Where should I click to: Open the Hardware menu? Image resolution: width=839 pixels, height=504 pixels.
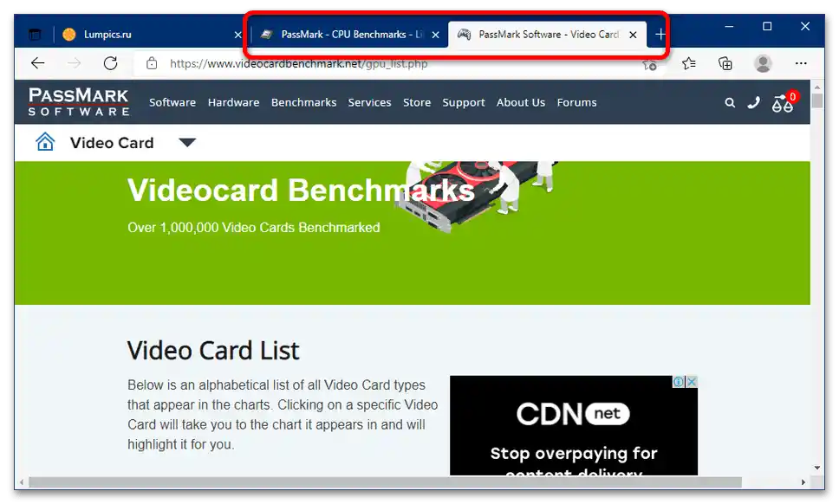pyautogui.click(x=234, y=102)
